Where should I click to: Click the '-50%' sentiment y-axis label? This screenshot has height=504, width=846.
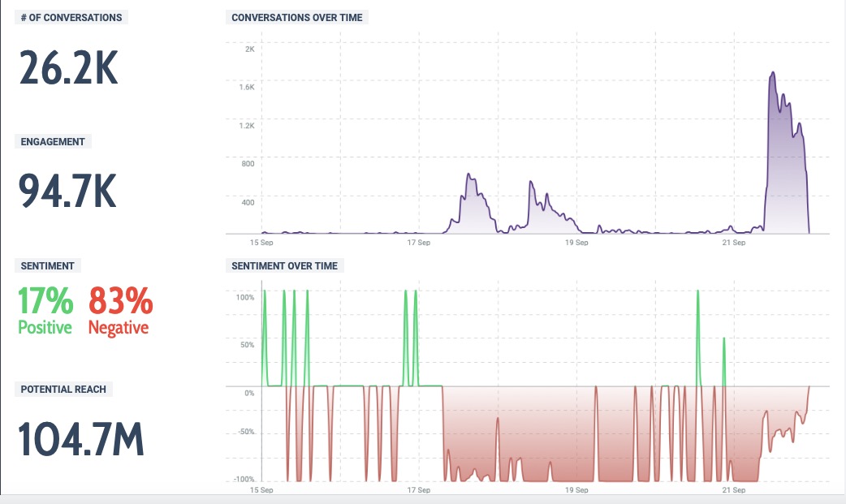(x=244, y=432)
